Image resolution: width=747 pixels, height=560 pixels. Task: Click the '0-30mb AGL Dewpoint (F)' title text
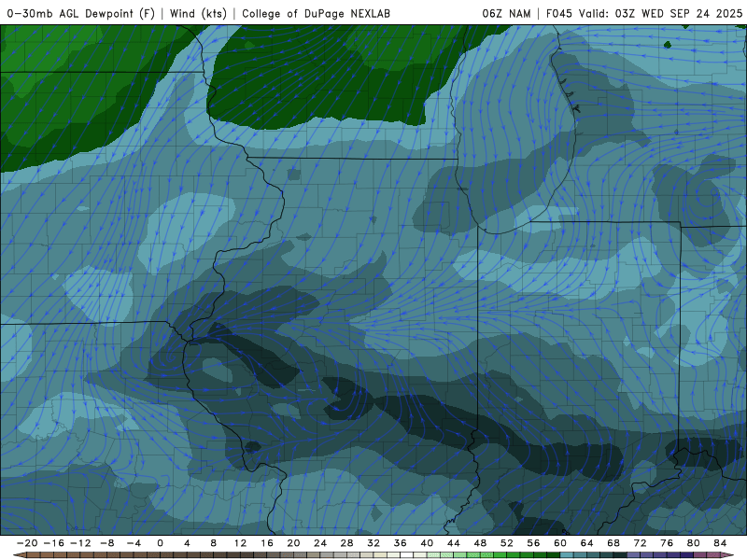(x=81, y=13)
